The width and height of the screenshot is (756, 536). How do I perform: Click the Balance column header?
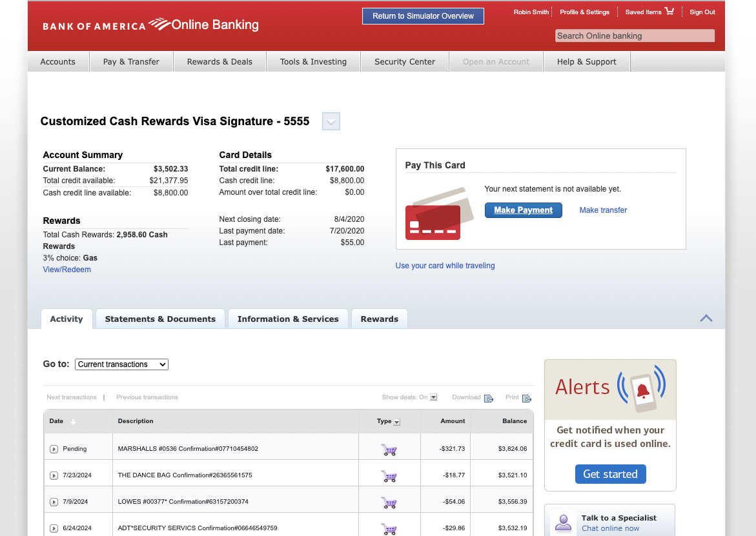(x=515, y=421)
